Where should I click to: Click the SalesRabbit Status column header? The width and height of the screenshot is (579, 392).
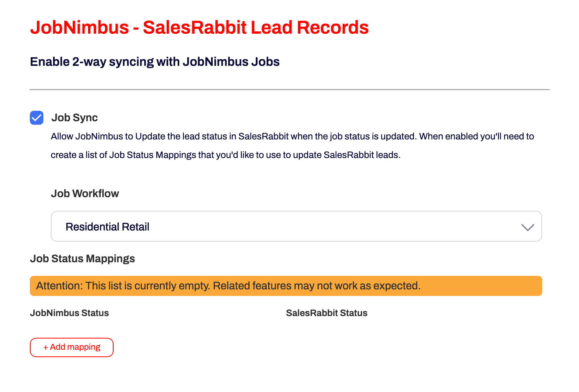tap(327, 313)
